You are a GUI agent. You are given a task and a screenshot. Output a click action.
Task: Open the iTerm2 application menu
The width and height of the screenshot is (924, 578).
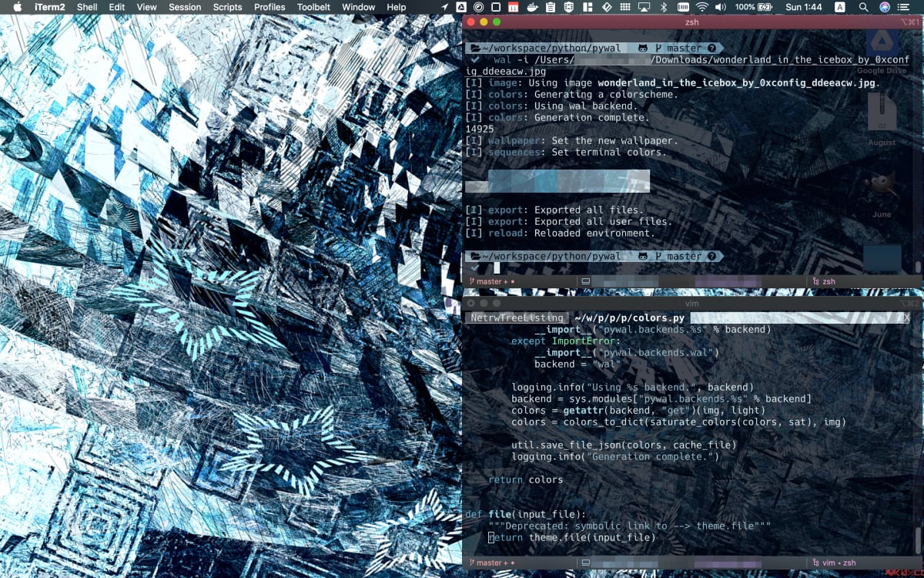49,7
